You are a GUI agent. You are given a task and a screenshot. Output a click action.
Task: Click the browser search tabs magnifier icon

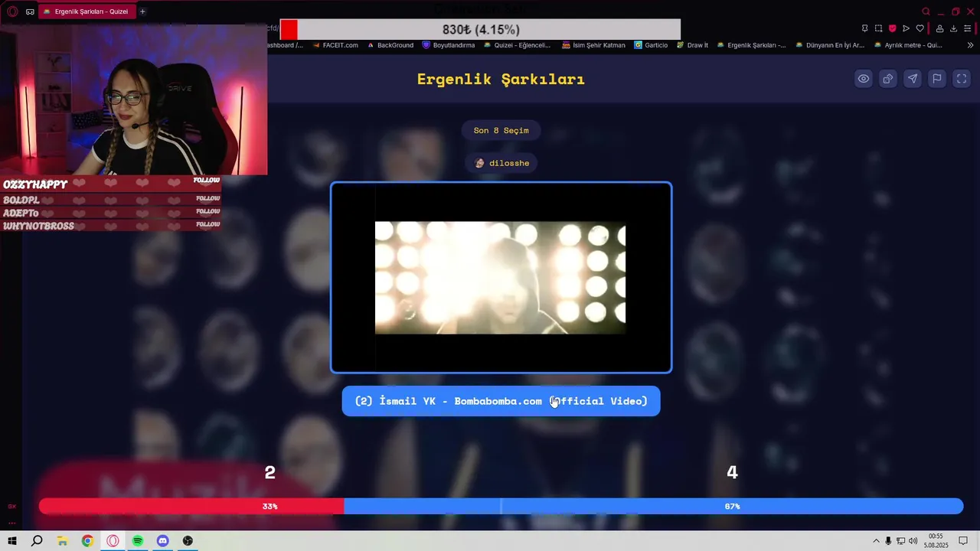point(926,11)
